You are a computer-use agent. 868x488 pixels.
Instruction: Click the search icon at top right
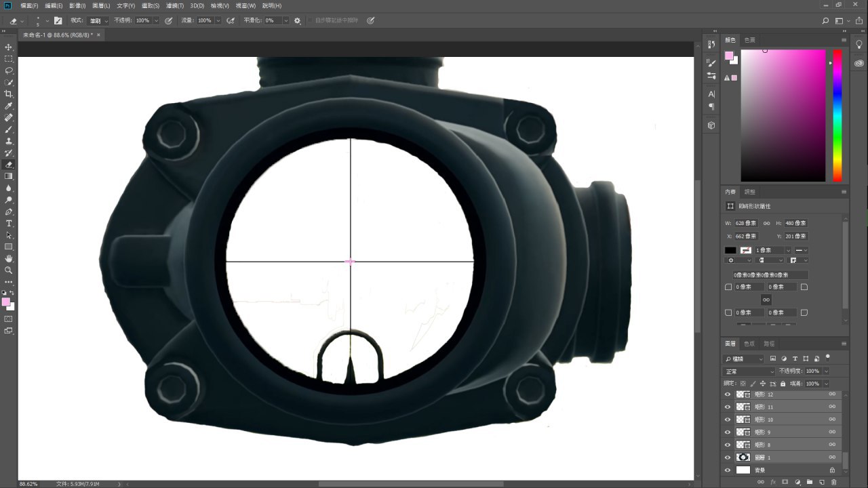click(x=825, y=21)
